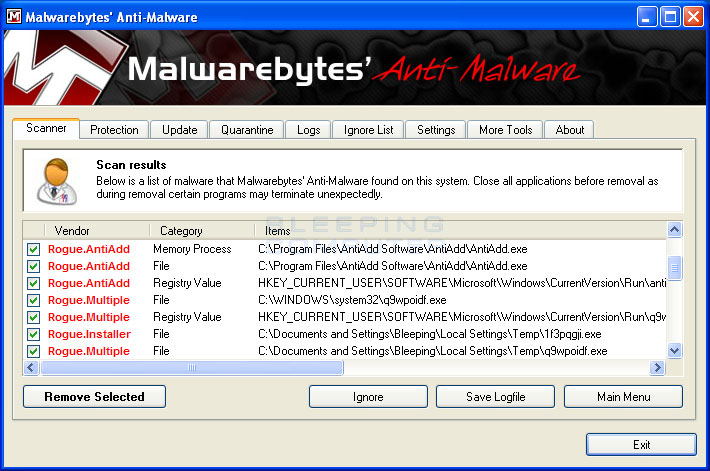Click the horizontal scroll right arrow
This screenshot has width=710, height=471.
pos(657,367)
